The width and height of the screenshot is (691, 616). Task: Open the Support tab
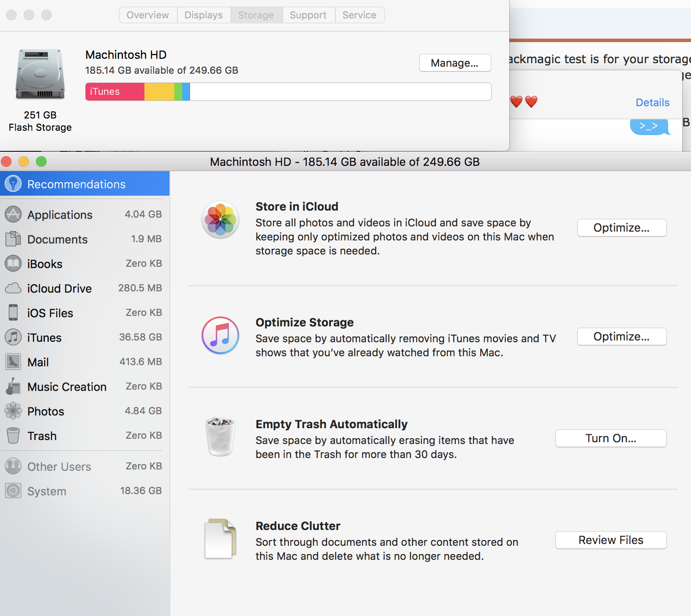click(309, 15)
